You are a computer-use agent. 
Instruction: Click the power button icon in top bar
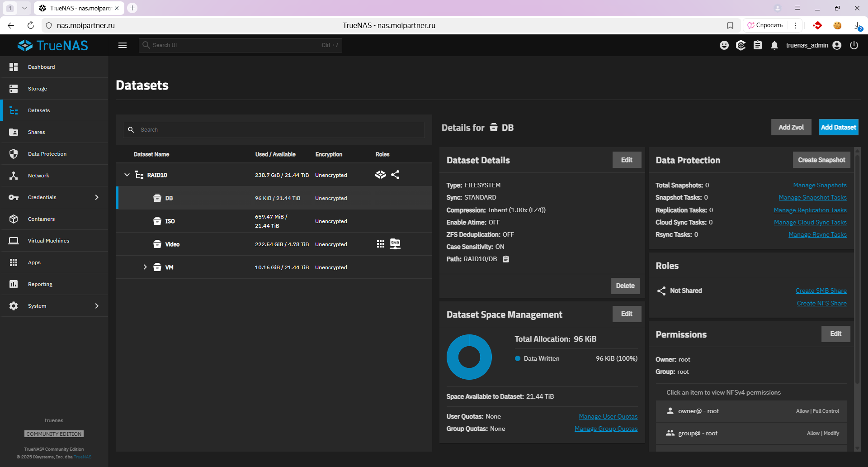854,45
